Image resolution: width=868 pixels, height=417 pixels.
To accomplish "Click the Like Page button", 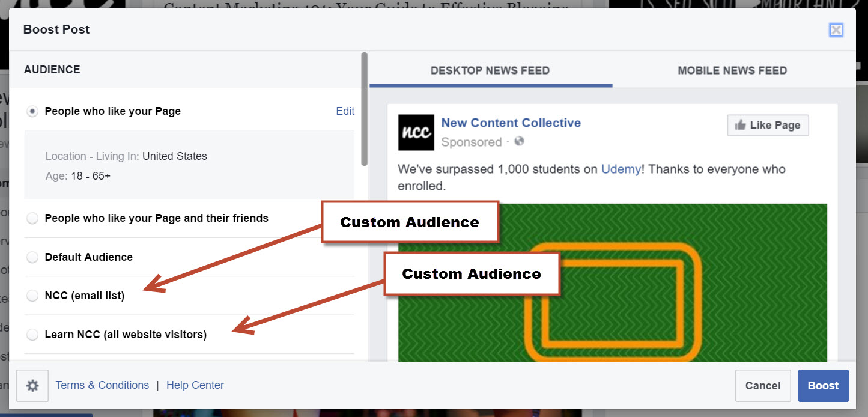I will coord(768,125).
